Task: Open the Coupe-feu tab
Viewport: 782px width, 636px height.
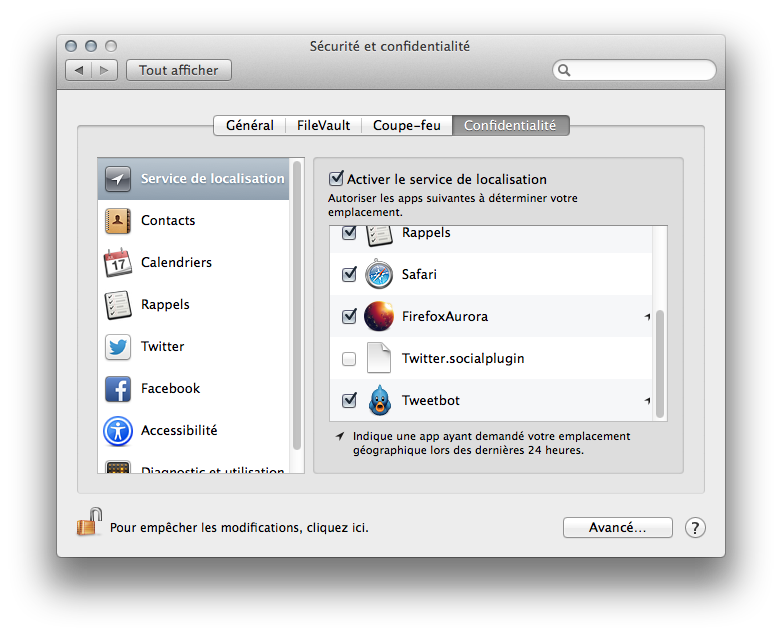Action: click(x=407, y=125)
